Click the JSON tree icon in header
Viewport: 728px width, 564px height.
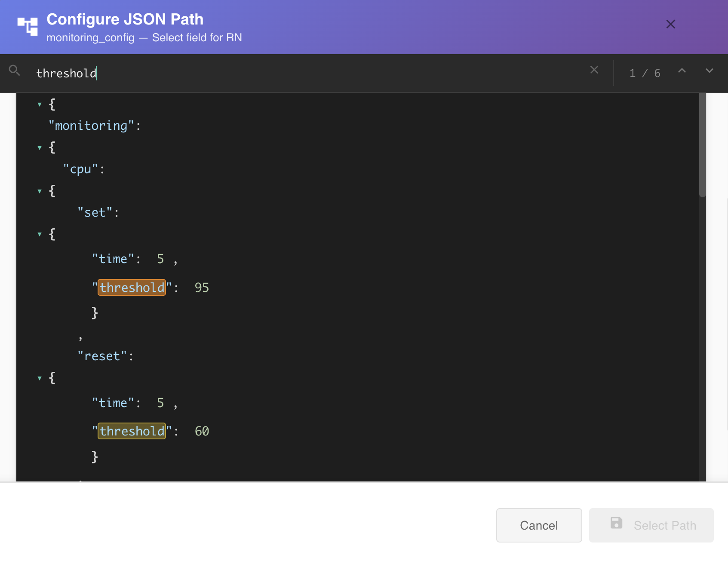click(x=28, y=26)
